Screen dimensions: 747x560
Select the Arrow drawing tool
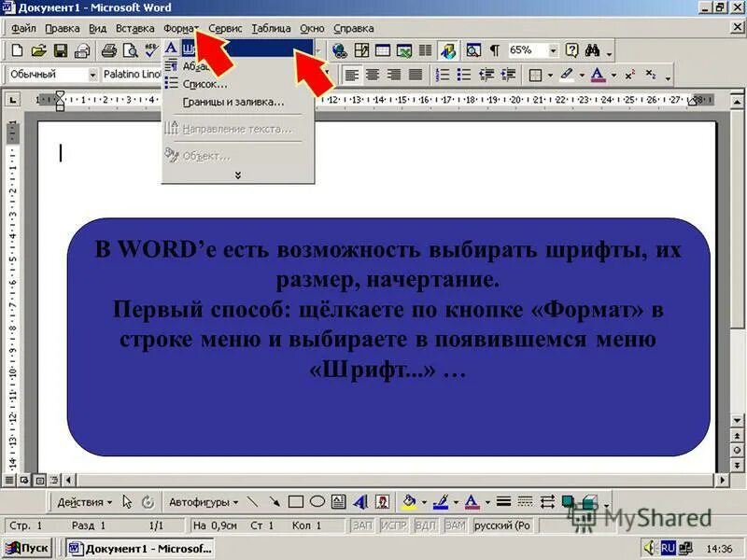tap(275, 502)
